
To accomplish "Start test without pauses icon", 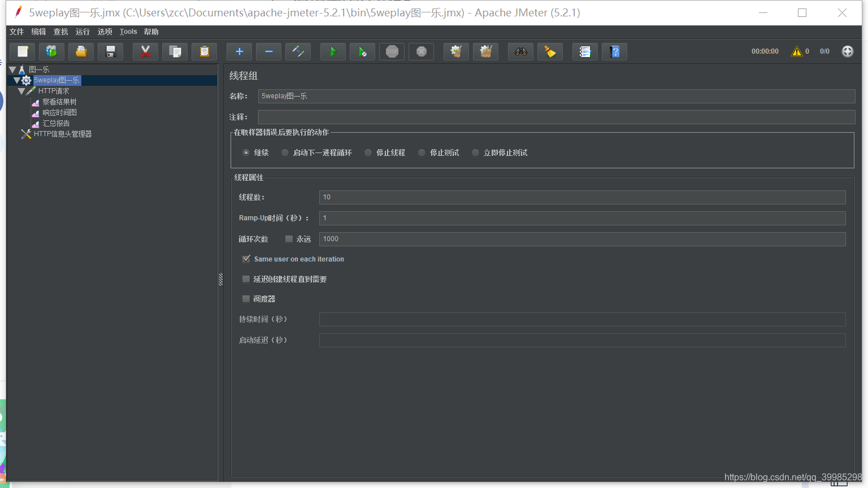I will coord(363,51).
